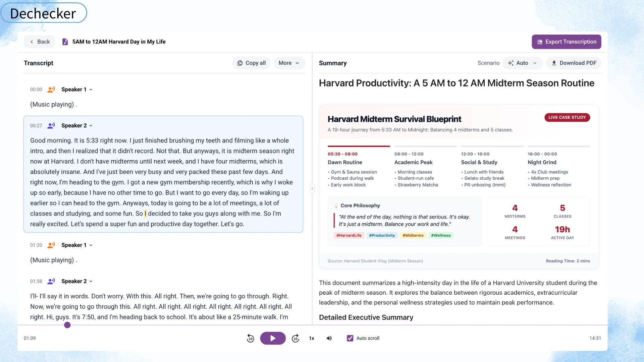
Task: Start playback with the purple play button
Action: click(x=273, y=338)
